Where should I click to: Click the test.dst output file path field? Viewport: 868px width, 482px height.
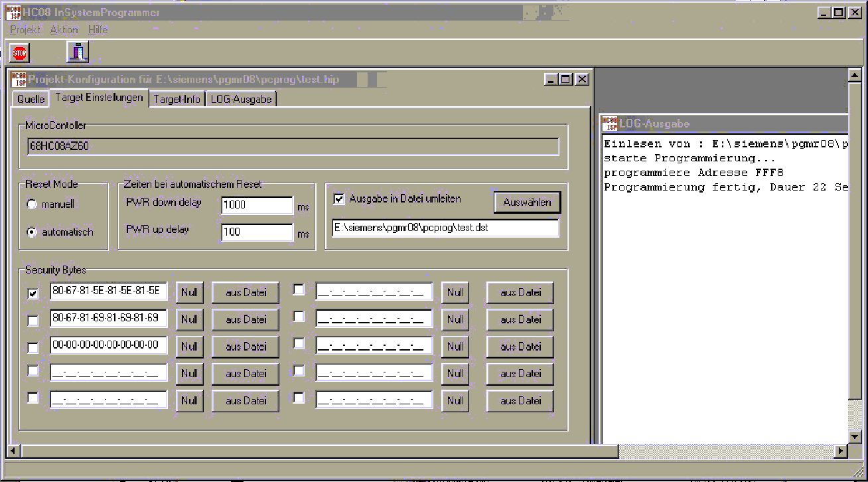point(445,228)
